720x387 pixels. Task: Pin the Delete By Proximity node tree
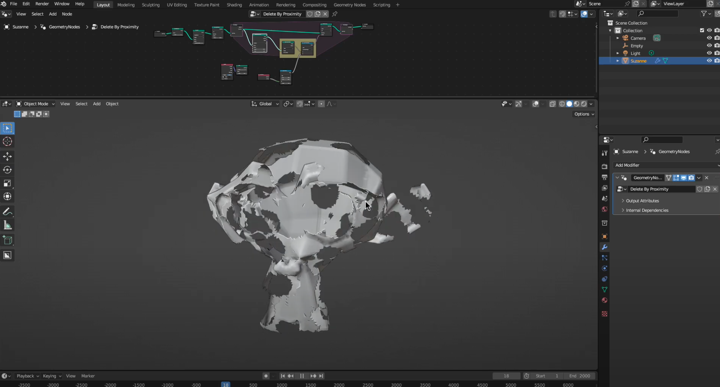click(x=335, y=14)
